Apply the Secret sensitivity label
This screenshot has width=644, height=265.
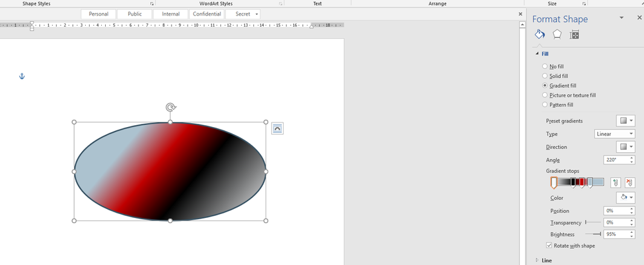tap(243, 14)
